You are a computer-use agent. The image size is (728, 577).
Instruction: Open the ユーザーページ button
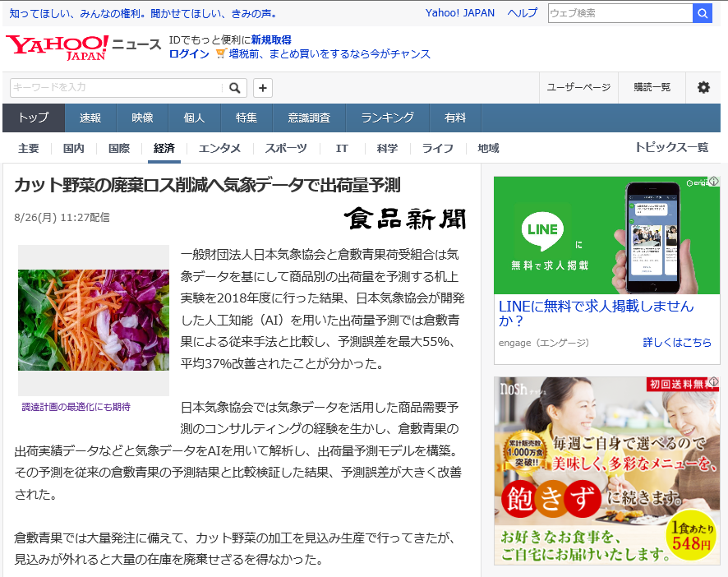[578, 87]
